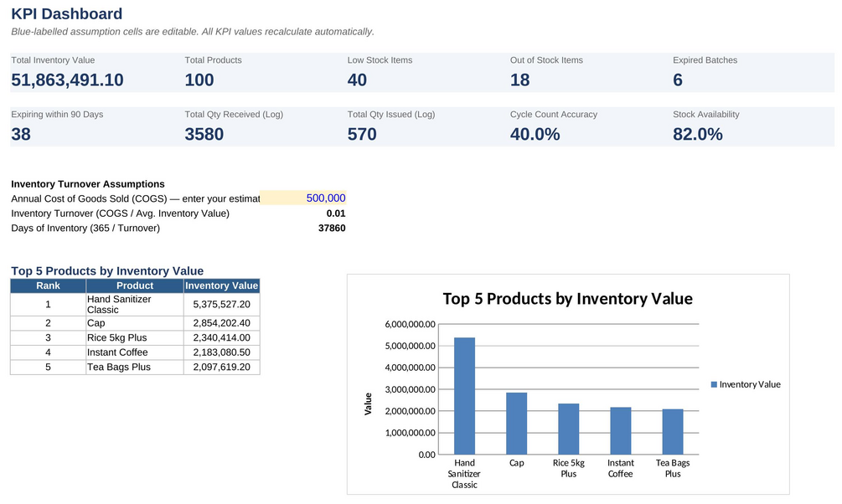Click the chart's Value axis title
Image resolution: width=842 pixels, height=504 pixels.
coord(369,404)
